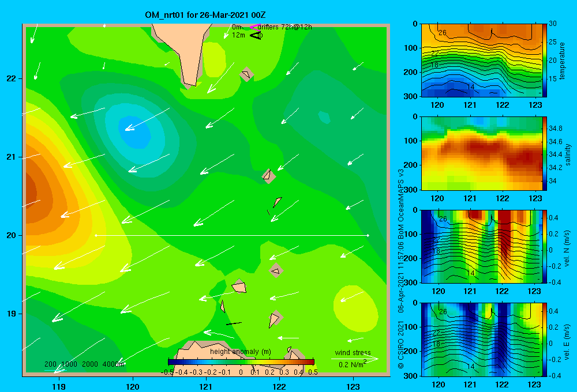Viewport: 577px width, 392px height.
Task: Click the '14' isotherm label in temperature panel
Action: pyautogui.click(x=471, y=87)
